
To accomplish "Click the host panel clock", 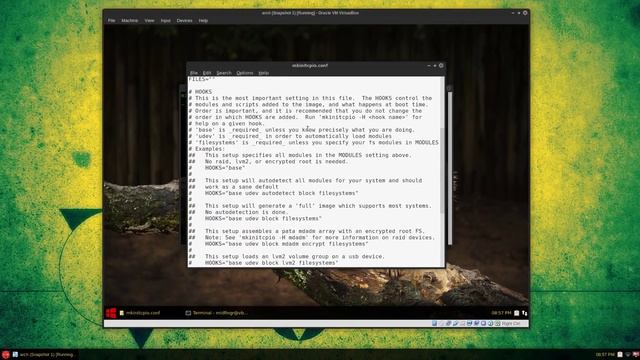I will [605, 355].
